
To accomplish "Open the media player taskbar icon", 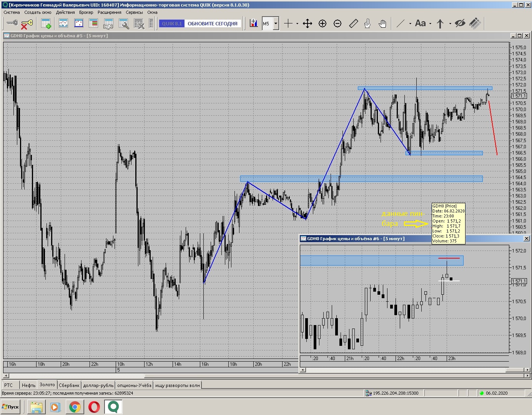I will pyautogui.click(x=55, y=407).
